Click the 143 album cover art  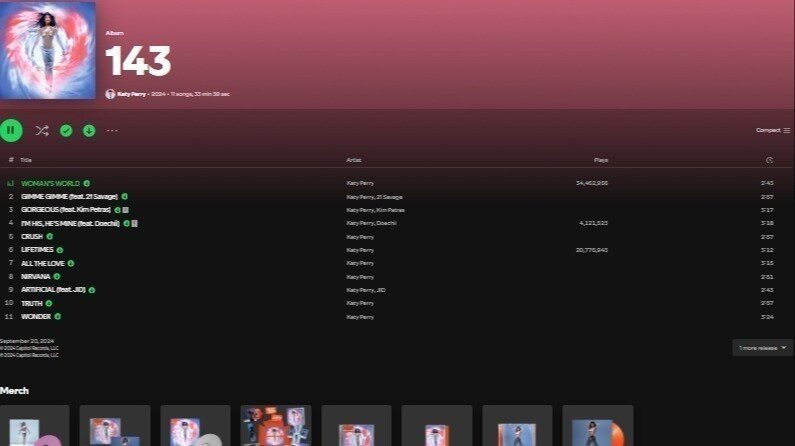[48, 50]
